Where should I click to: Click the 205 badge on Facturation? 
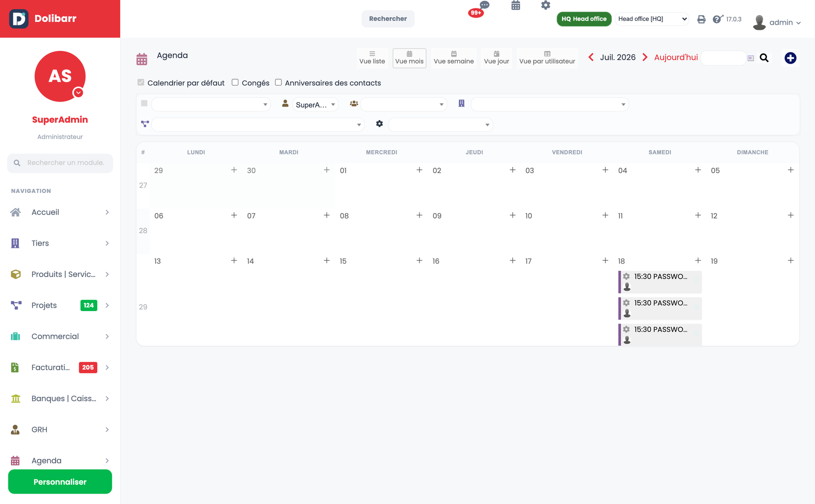(88, 367)
